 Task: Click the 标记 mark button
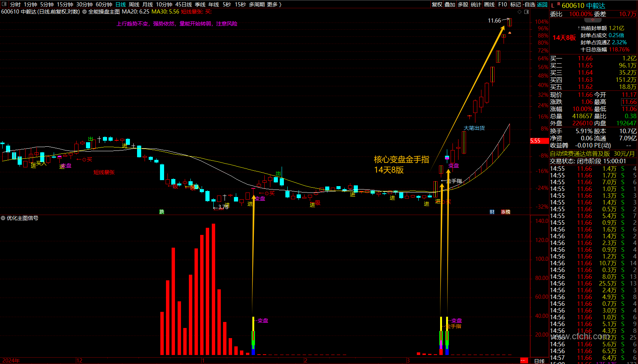click(516, 5)
